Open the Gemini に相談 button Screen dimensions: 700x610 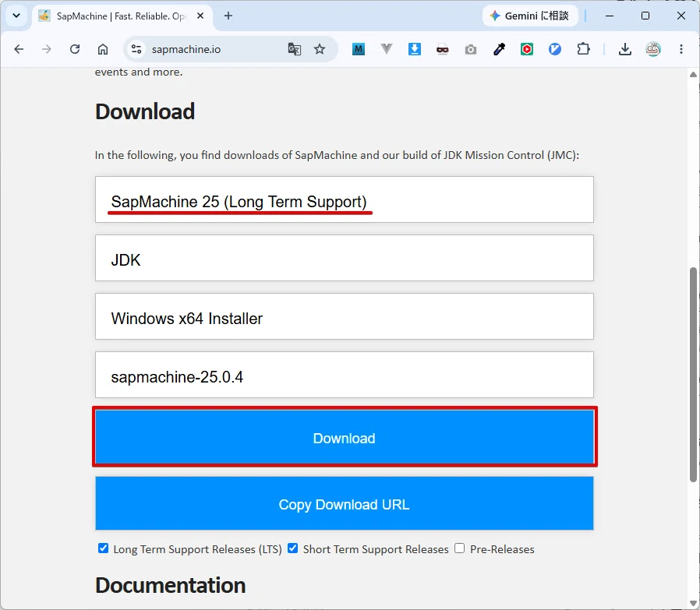530,16
